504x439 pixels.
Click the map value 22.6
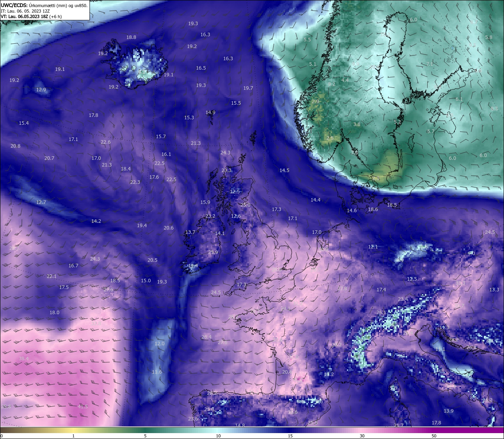click(106, 142)
